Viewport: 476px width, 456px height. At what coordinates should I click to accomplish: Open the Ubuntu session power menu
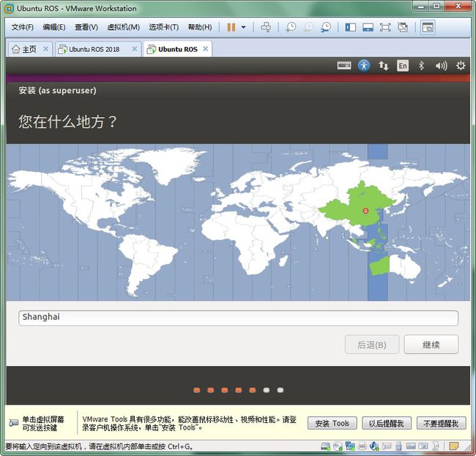coord(461,66)
